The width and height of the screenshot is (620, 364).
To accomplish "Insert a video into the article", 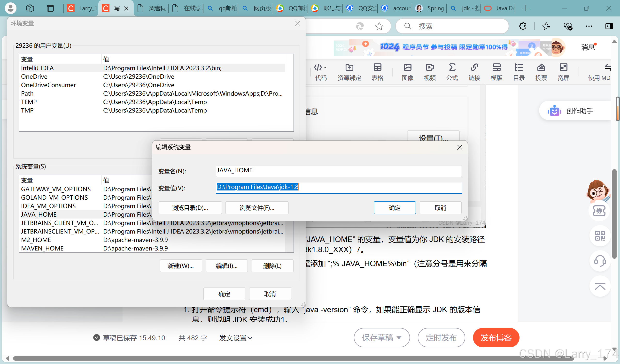I will (430, 71).
